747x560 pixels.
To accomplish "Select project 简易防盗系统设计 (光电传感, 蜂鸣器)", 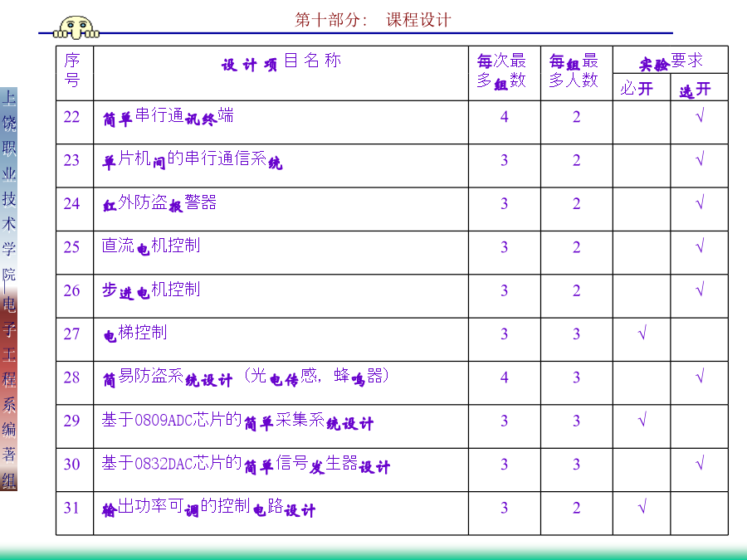I will (x=247, y=377).
